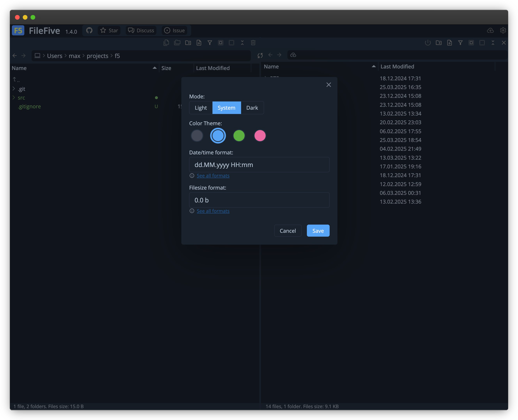518x420 pixels.
Task: Open the Discuss link
Action: (141, 31)
